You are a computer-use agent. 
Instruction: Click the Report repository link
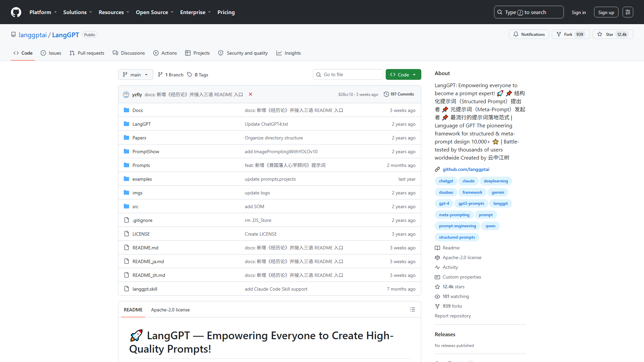452,316
